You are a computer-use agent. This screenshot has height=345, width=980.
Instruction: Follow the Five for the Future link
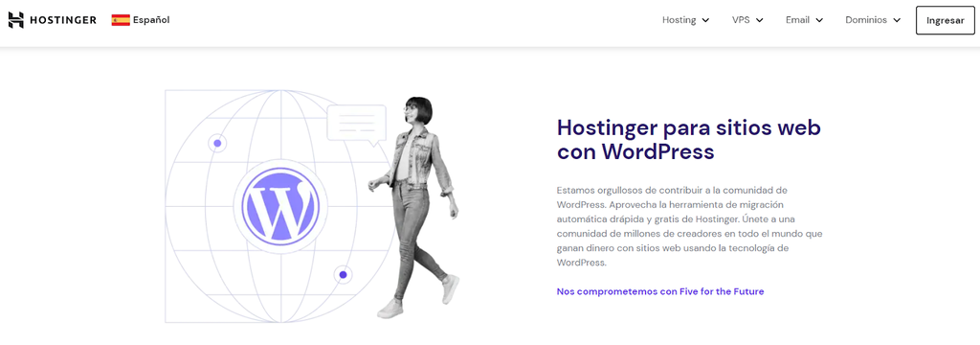click(x=660, y=291)
